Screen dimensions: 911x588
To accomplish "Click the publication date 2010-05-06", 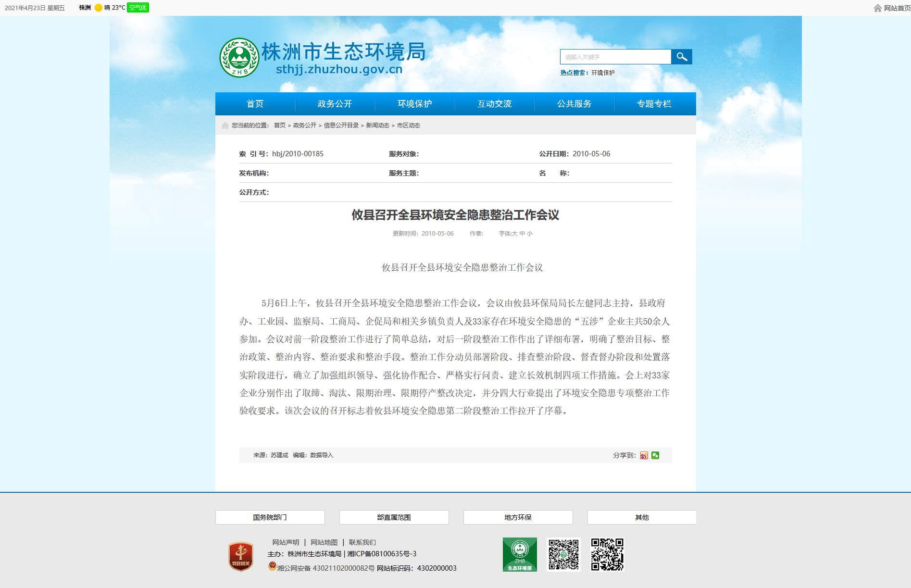I will [591, 154].
